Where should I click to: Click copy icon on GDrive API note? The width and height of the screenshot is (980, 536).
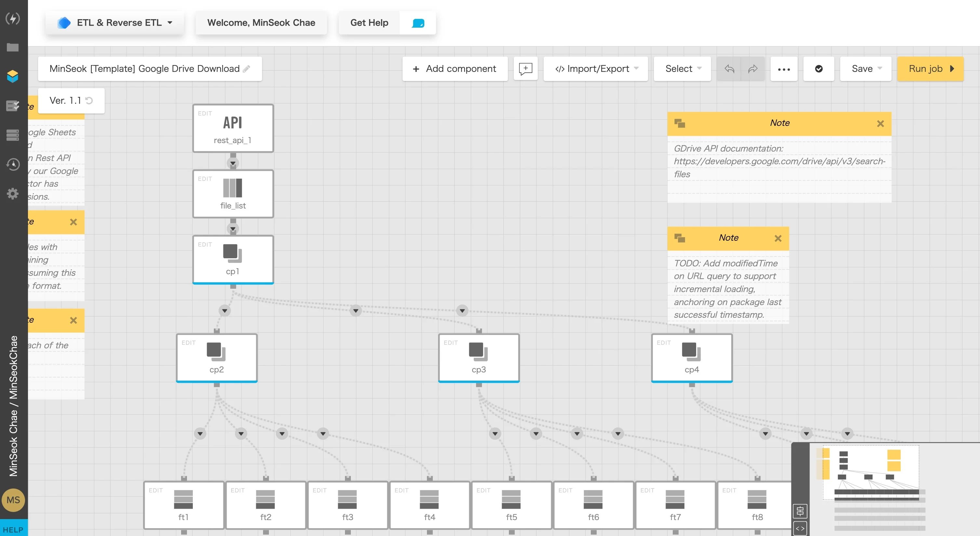click(x=680, y=123)
